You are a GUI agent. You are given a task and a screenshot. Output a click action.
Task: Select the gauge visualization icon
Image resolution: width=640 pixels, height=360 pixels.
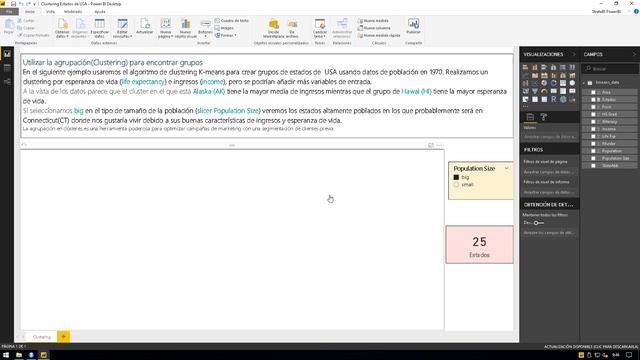click(544, 91)
